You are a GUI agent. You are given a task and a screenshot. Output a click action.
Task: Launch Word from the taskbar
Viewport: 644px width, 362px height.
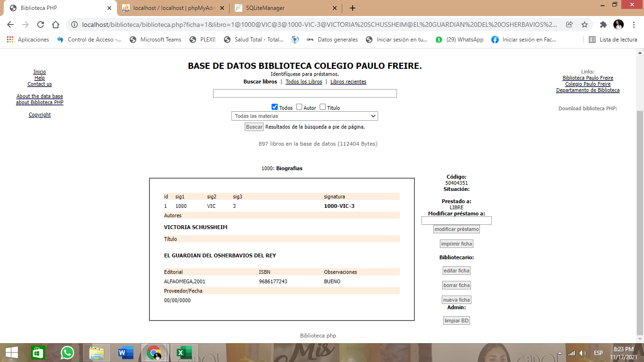coord(125,353)
